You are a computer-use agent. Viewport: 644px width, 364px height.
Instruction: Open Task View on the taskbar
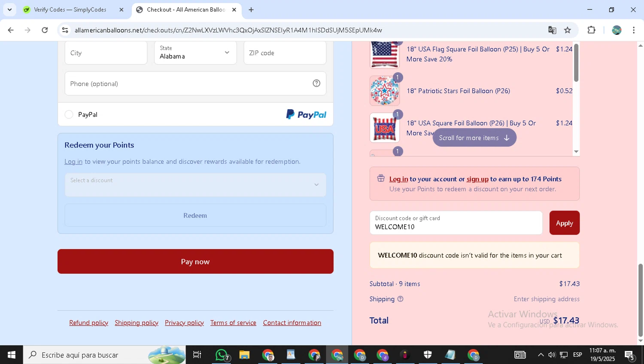(197, 355)
